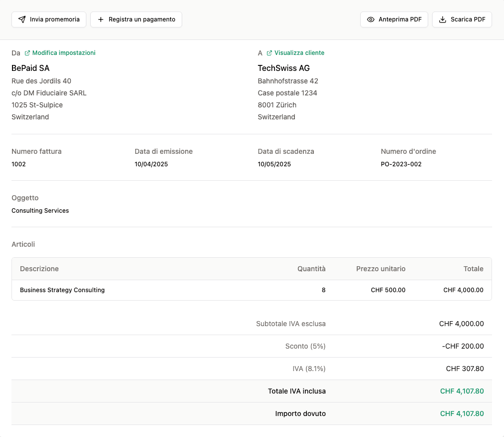
Task: Click the Prezzo unitario column header
Action: (381, 269)
